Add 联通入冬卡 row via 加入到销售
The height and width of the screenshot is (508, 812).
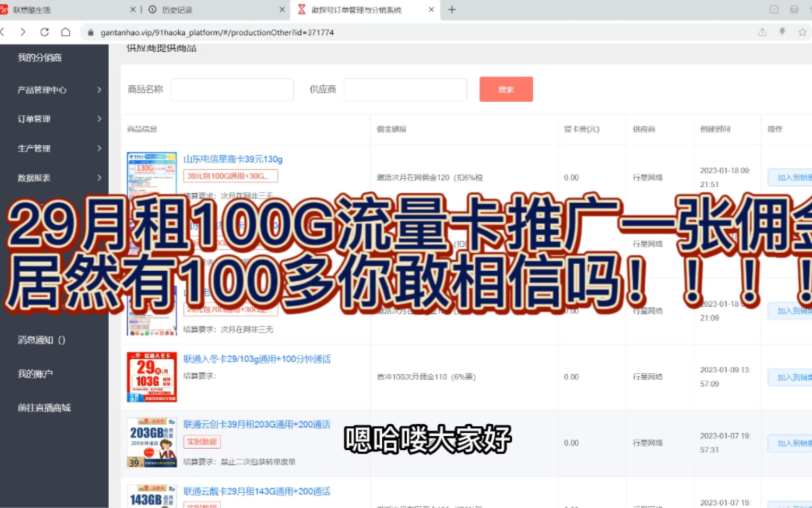pos(790,377)
